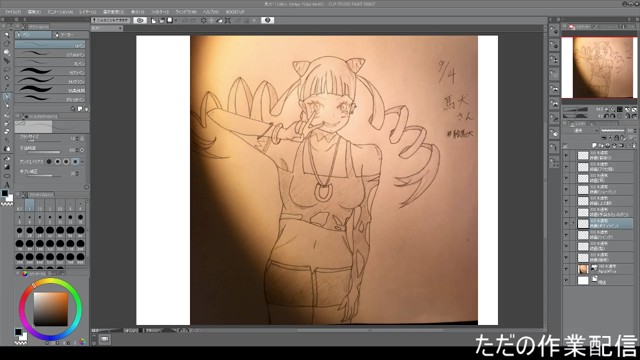Screen dimensions: 640x360
Task: Expand the anti-aliasing options arrow
Action: coord(82,162)
